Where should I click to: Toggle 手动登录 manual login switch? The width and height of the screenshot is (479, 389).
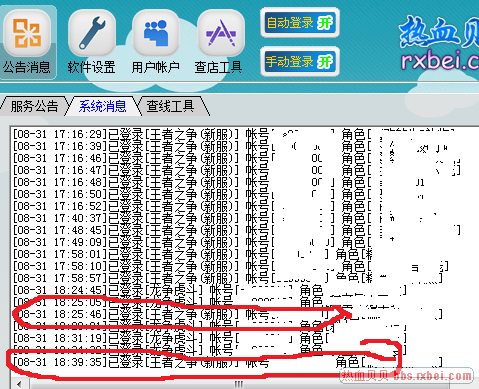[x=300, y=62]
